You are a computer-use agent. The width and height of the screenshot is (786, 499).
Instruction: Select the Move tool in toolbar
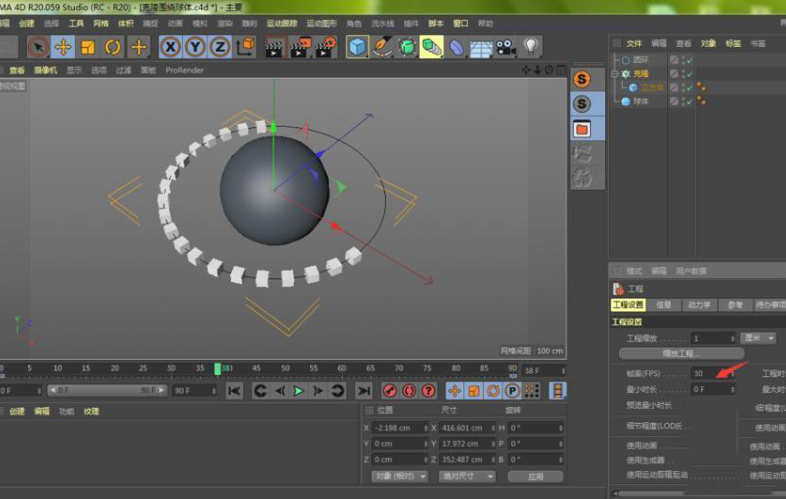[63, 47]
